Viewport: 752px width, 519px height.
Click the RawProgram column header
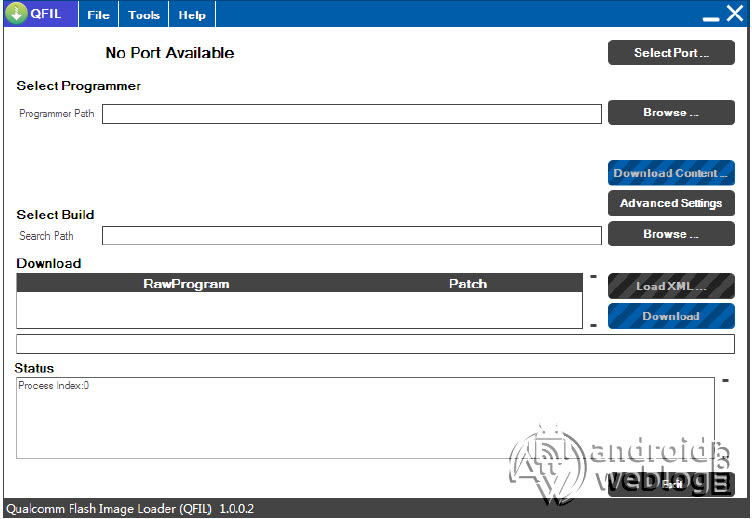click(186, 284)
